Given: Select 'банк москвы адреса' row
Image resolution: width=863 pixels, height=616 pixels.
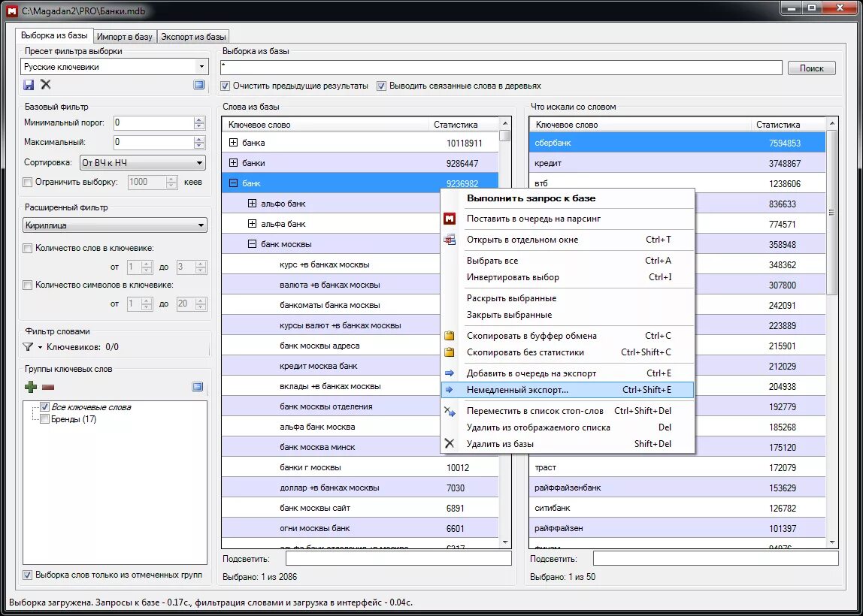Looking at the screenshot, I should [360, 346].
